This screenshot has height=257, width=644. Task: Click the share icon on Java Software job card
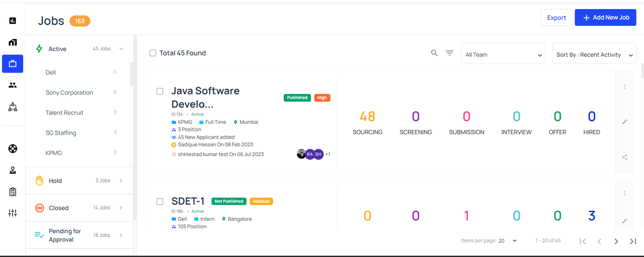[x=624, y=157]
